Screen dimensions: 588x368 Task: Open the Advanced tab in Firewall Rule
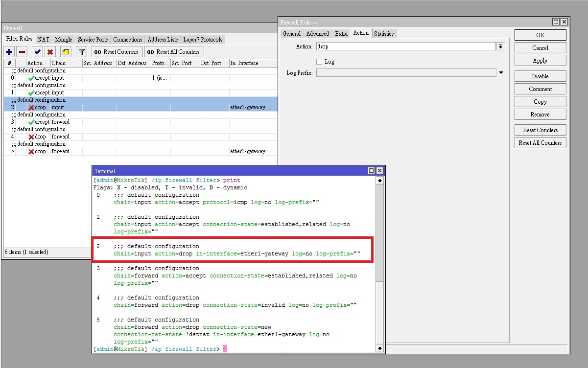tap(318, 34)
